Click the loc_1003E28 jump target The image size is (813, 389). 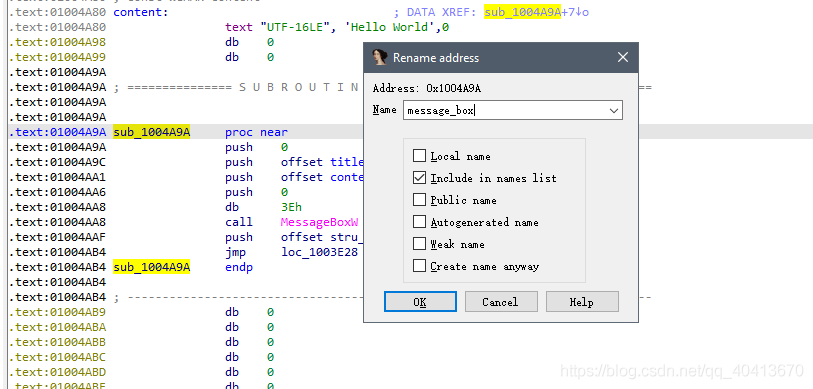click(x=319, y=252)
